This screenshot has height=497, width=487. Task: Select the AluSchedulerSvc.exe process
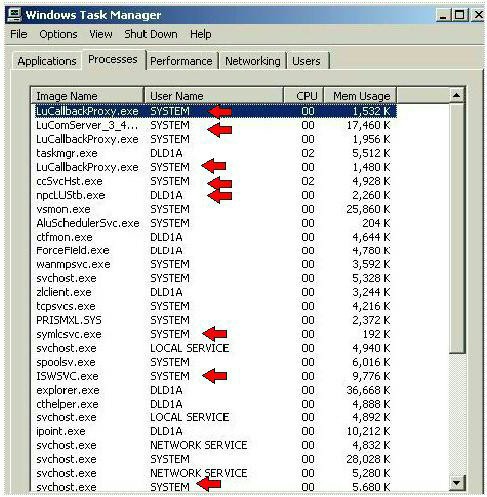(x=213, y=223)
